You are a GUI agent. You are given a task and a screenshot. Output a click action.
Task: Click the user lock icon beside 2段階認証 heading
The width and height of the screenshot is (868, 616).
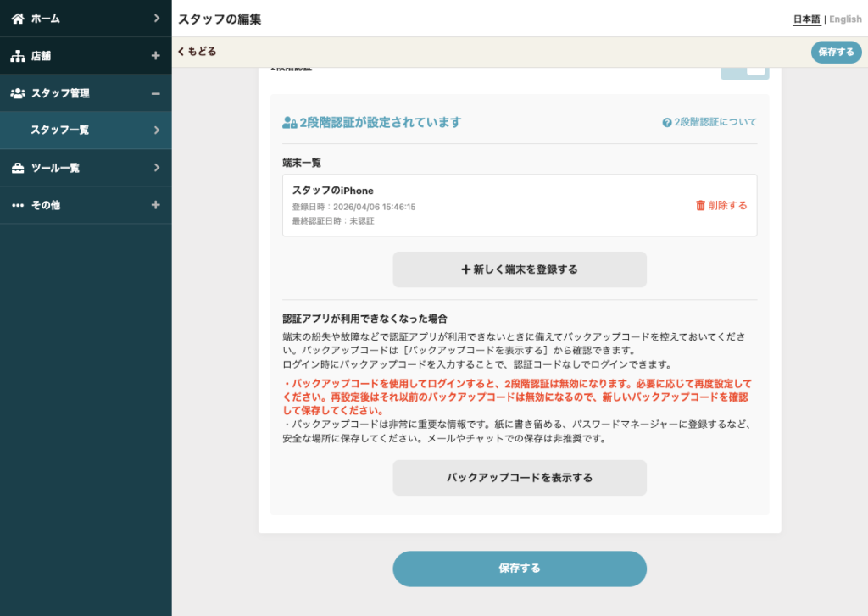(x=290, y=122)
